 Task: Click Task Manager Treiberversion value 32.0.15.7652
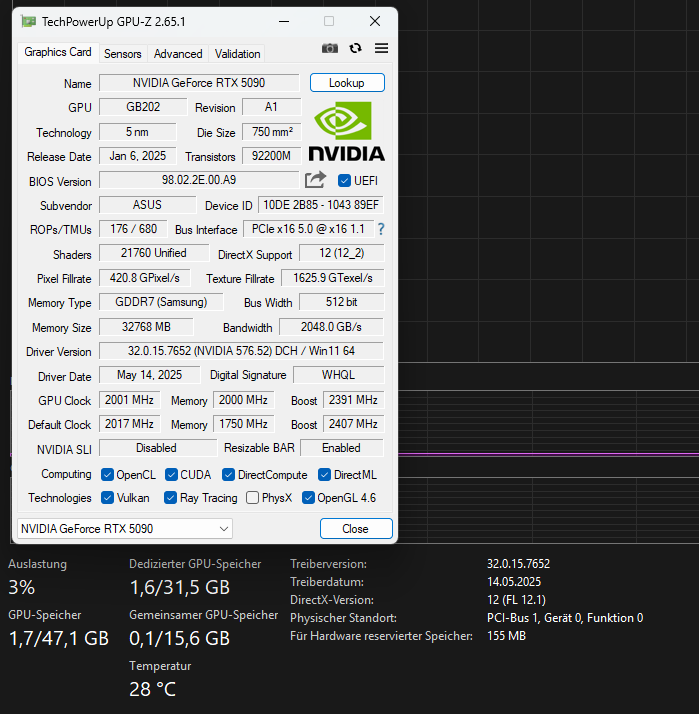coord(519,564)
